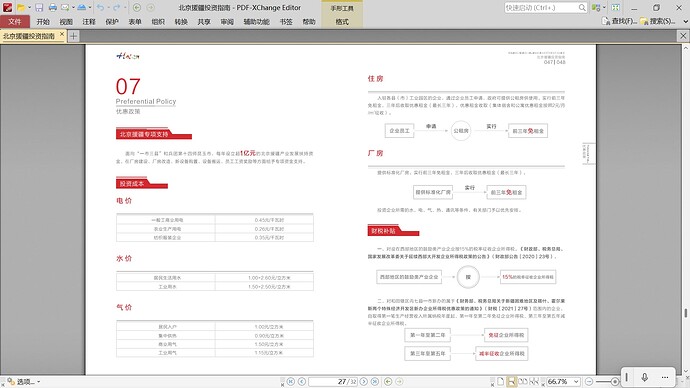Click the zoom slider handle

(615, 382)
